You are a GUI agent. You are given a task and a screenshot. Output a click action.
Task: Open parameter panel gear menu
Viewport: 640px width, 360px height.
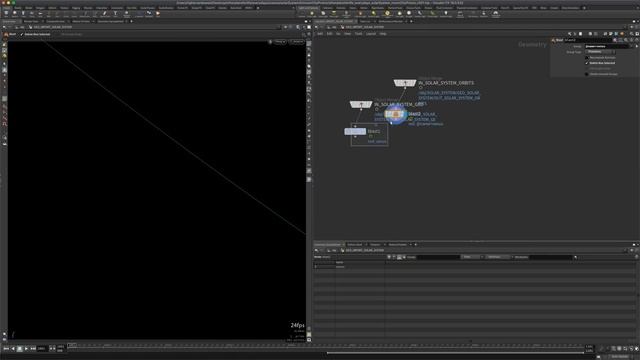click(x=615, y=40)
